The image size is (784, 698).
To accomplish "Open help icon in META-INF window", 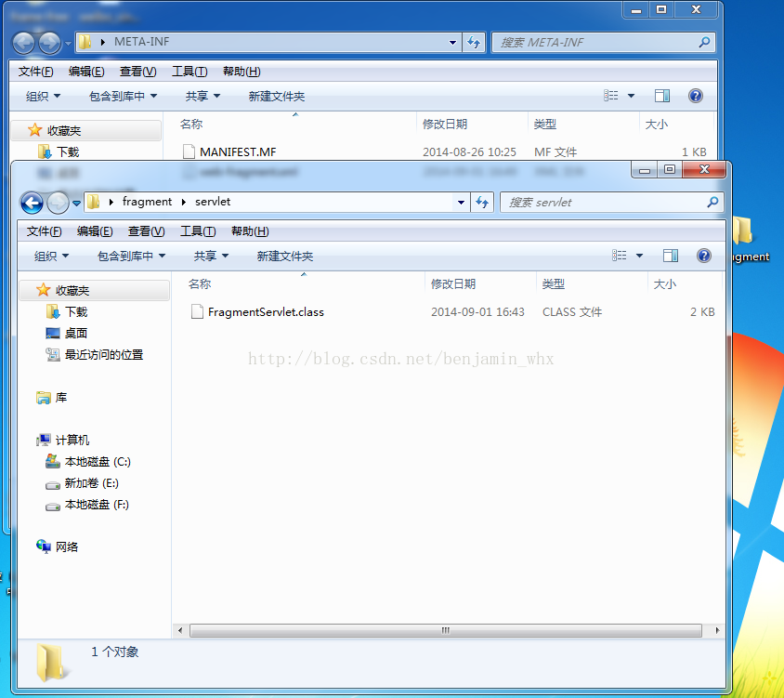I will pyautogui.click(x=696, y=96).
